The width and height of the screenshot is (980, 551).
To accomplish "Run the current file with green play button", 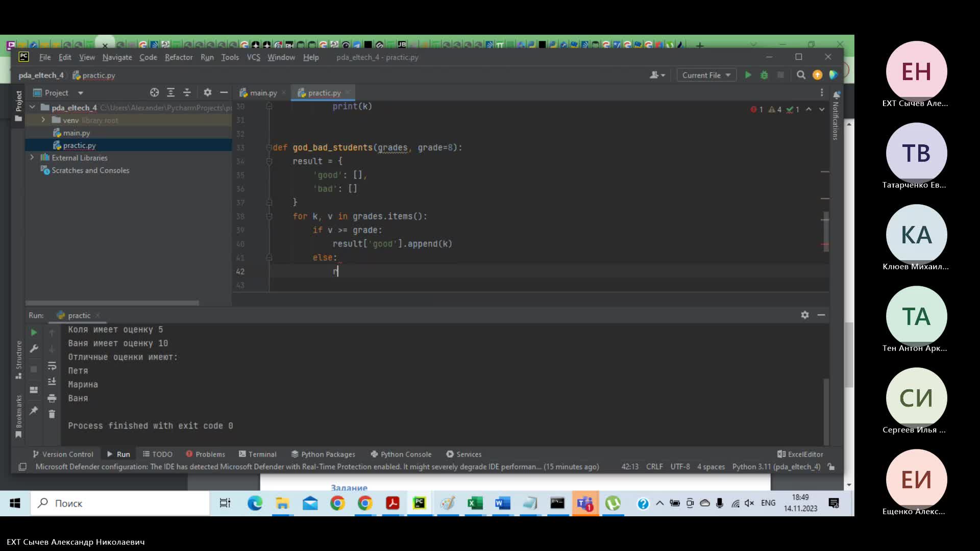I will [748, 75].
